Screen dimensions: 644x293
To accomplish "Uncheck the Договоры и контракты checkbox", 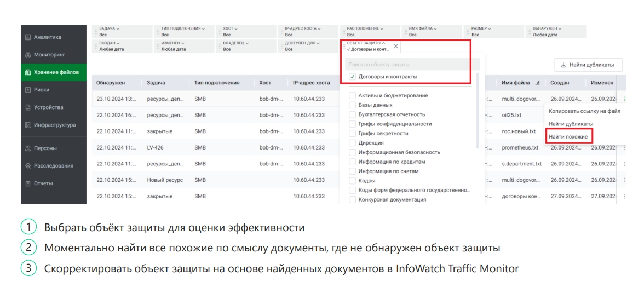I will click(353, 77).
